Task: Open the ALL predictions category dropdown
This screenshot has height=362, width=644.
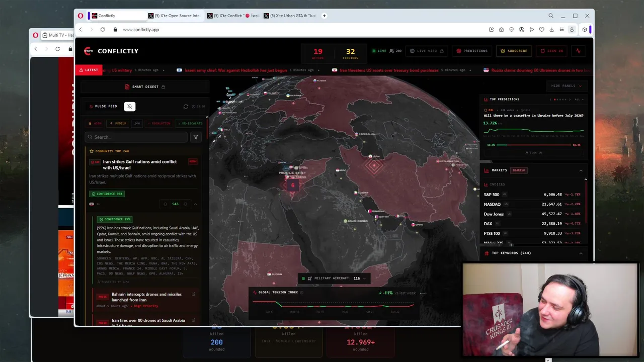Action: 579,100
